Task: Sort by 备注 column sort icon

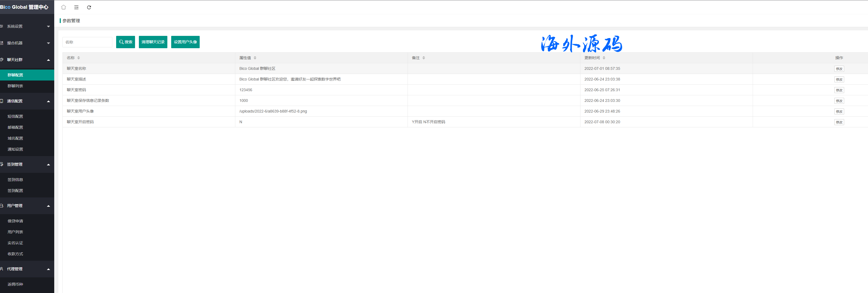Action: pos(423,58)
